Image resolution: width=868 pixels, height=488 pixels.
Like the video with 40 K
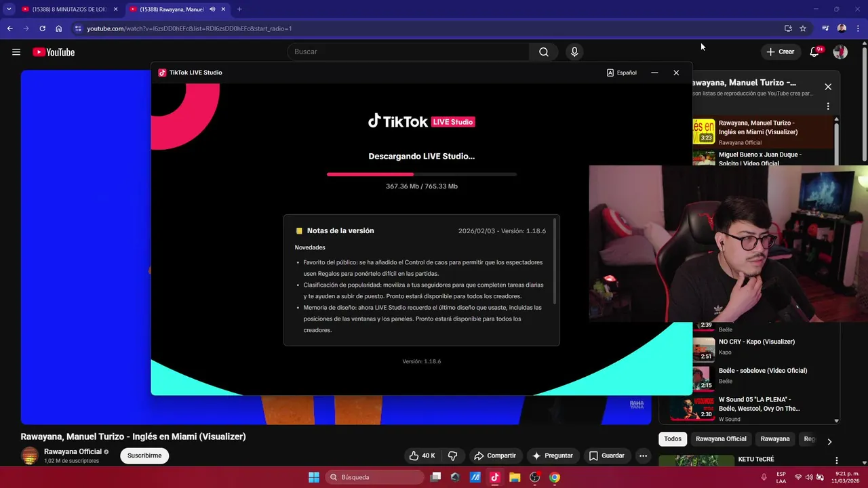click(x=422, y=455)
